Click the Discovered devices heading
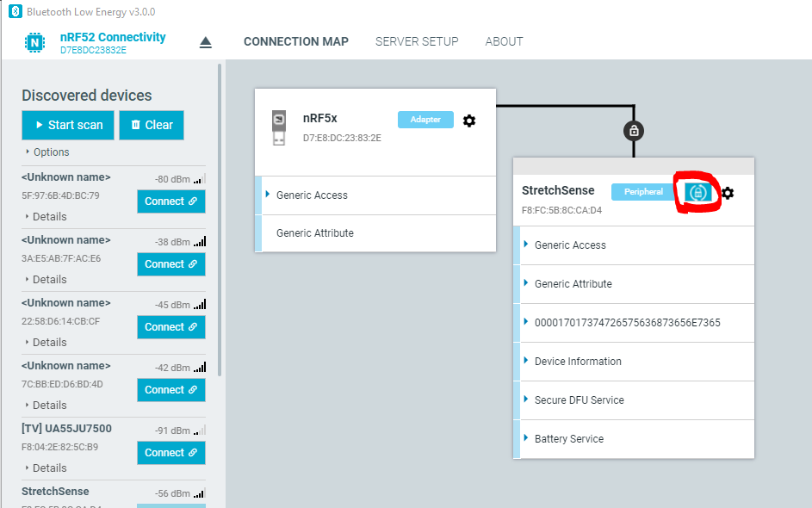 click(x=86, y=96)
